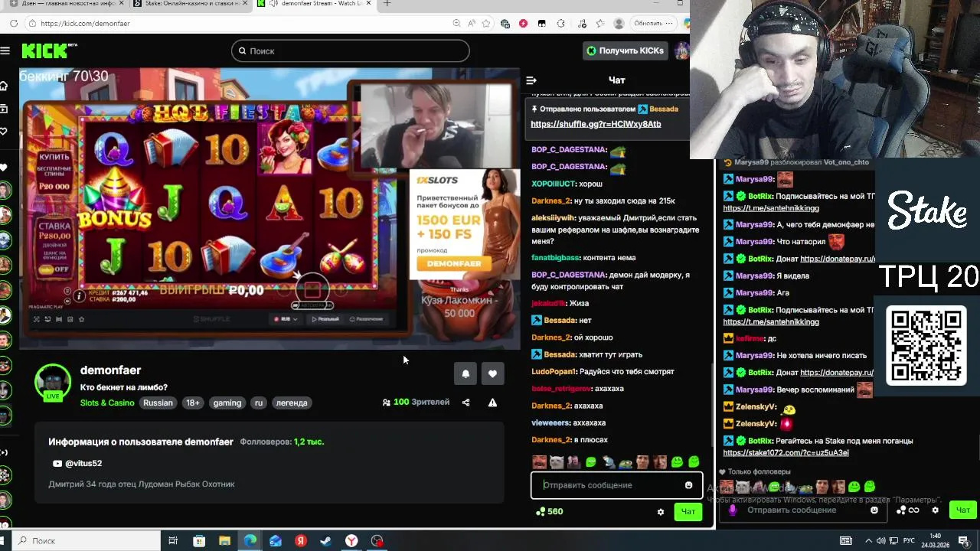The height and width of the screenshot is (551, 980).
Task: Open the Kick hamburger sidebar menu
Action: click(x=5, y=51)
